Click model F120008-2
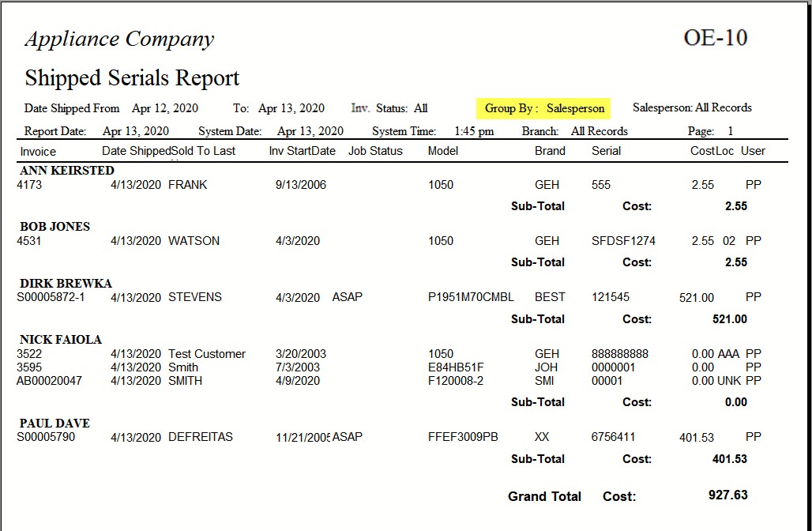Screen dimensions: 812x531 (x=455, y=381)
